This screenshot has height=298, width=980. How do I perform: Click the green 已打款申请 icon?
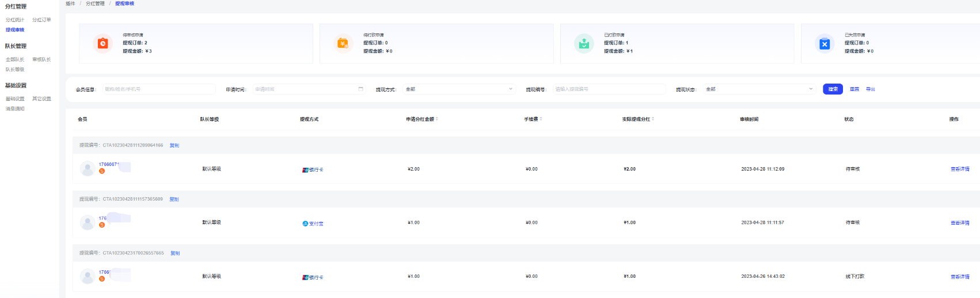(584, 43)
